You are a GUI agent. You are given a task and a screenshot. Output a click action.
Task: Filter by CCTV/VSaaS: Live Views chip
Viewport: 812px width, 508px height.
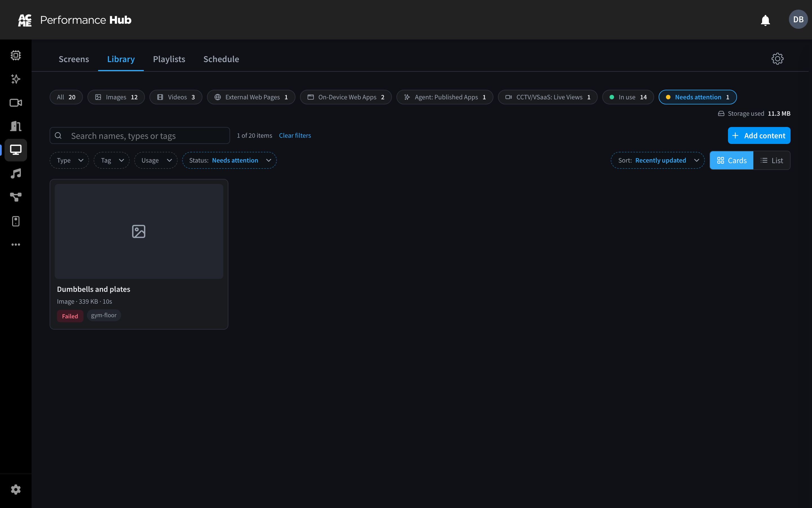[x=548, y=97]
